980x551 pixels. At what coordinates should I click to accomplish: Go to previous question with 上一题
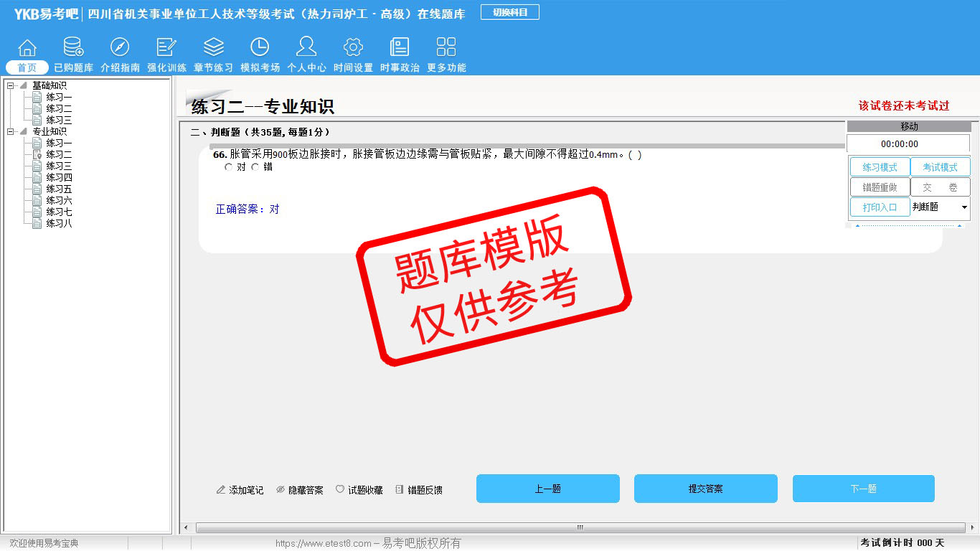pos(548,489)
